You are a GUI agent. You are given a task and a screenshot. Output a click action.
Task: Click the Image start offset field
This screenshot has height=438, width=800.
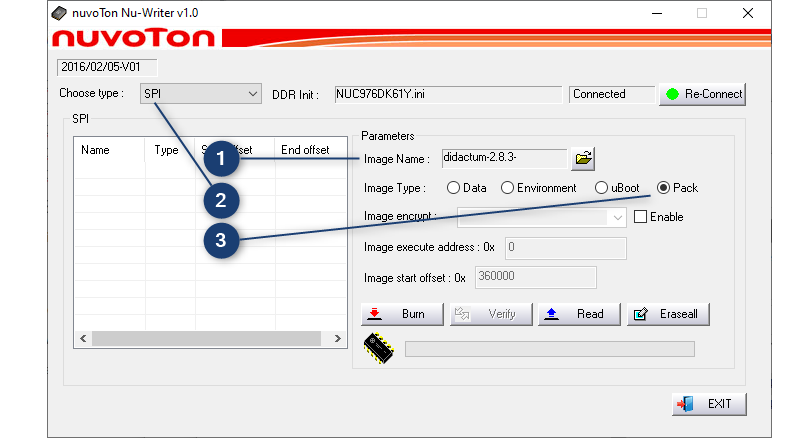coord(535,277)
